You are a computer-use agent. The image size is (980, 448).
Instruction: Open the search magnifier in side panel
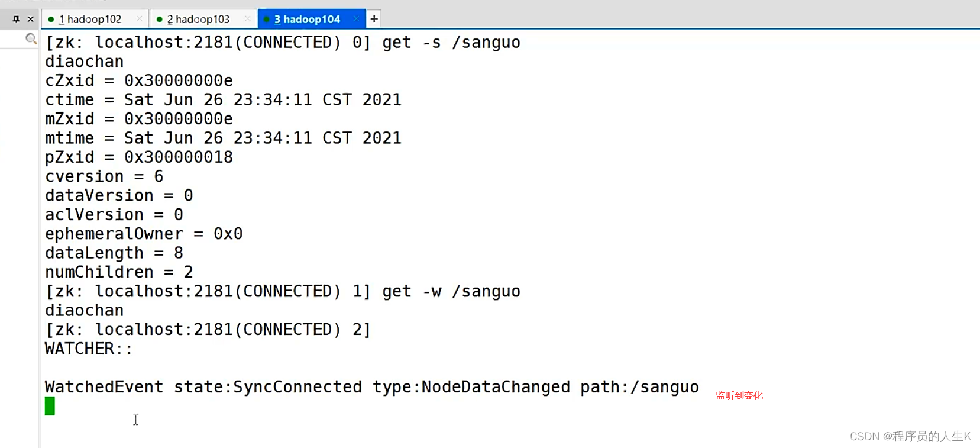coord(31,38)
